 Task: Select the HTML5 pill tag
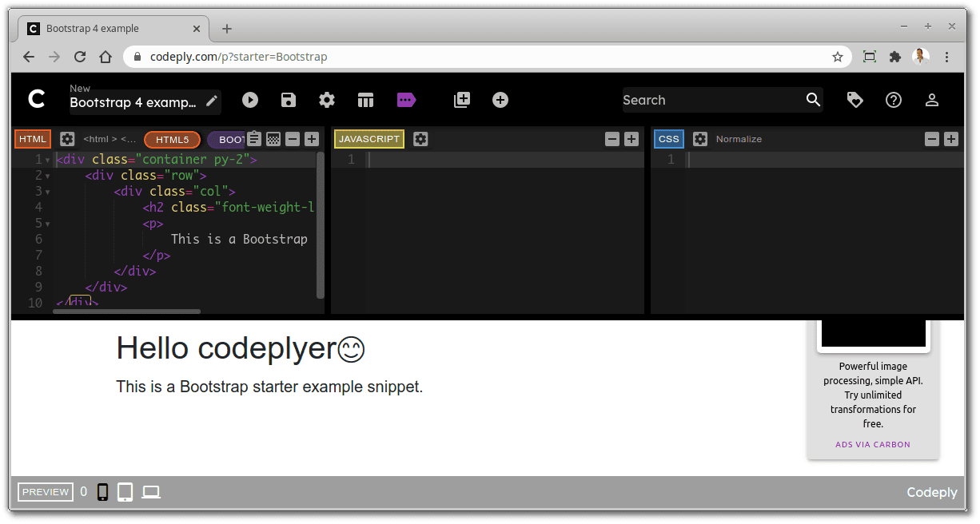[x=172, y=140]
